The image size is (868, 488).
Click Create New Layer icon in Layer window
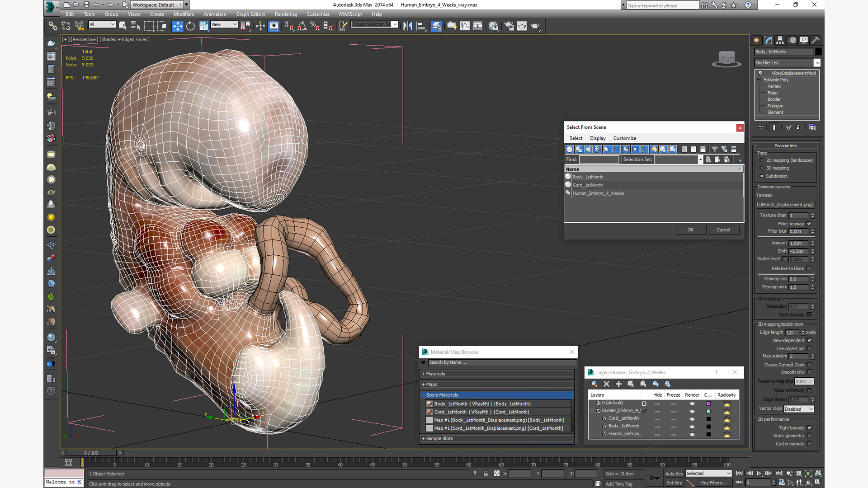coord(594,384)
